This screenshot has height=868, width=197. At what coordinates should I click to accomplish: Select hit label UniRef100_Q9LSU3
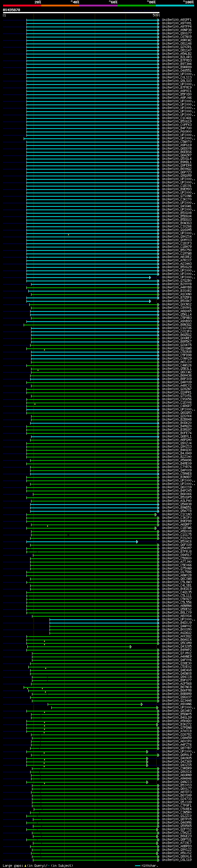pos(176,81)
